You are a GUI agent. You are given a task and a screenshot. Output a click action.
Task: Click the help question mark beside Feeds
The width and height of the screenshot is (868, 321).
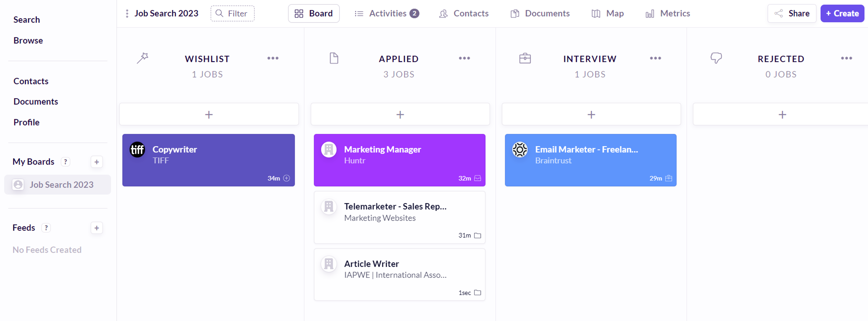(46, 228)
